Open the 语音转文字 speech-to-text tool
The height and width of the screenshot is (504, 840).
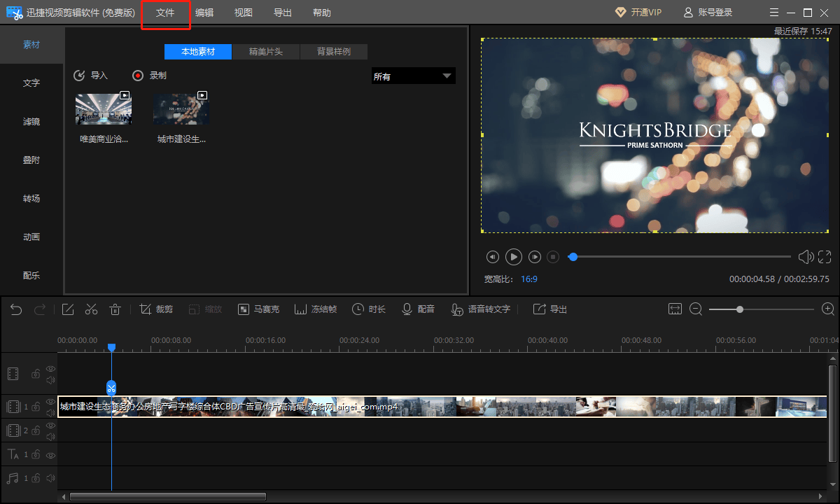pos(481,309)
